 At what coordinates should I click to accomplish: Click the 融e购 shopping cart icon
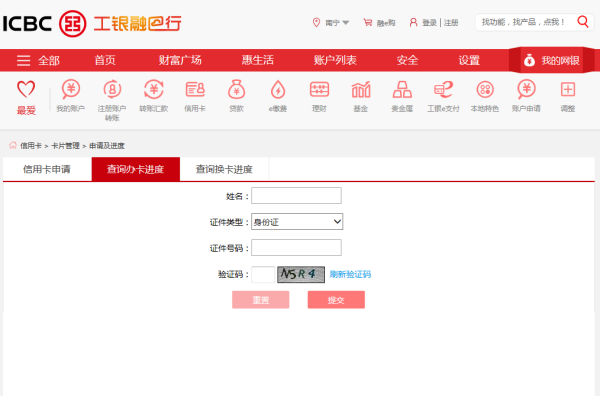click(x=367, y=23)
